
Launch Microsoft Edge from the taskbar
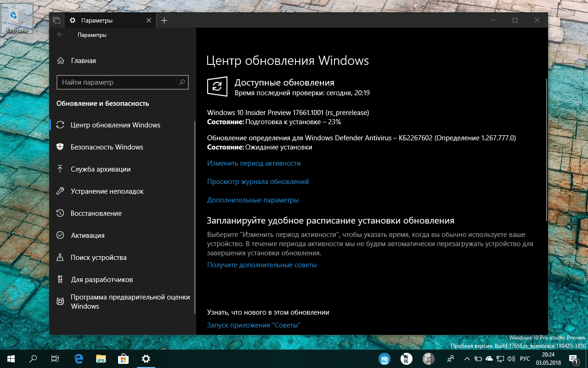pyautogui.click(x=79, y=359)
